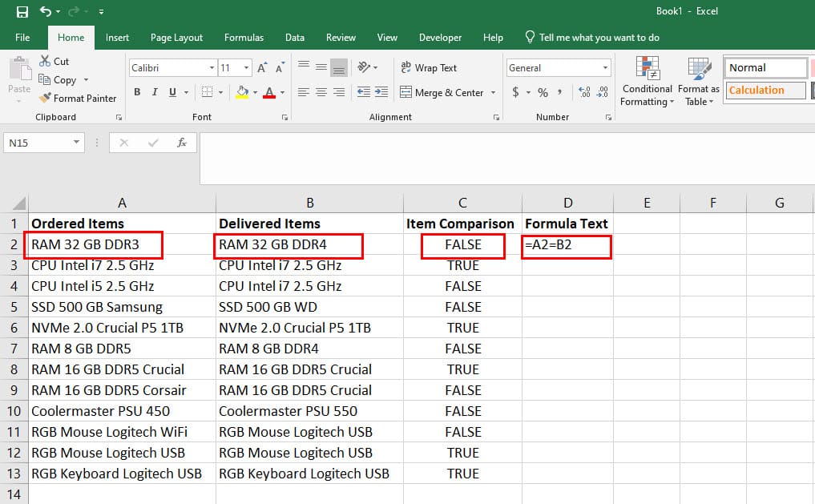Click Increase Indent icon
815x504 pixels.
[x=381, y=92]
